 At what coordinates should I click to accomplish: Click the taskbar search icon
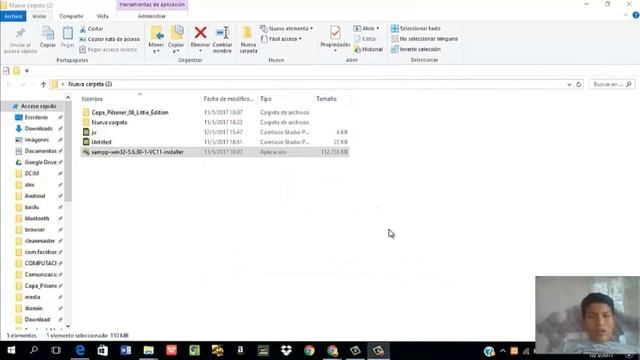pyautogui.click(x=34, y=350)
